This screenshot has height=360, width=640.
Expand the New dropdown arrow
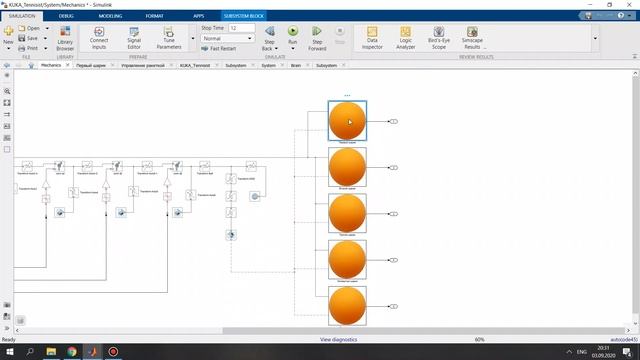coord(8,48)
